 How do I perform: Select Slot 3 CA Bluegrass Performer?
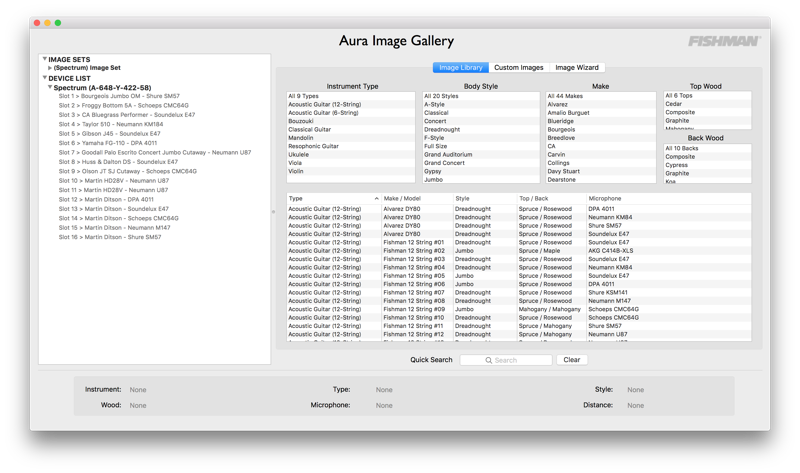point(127,115)
